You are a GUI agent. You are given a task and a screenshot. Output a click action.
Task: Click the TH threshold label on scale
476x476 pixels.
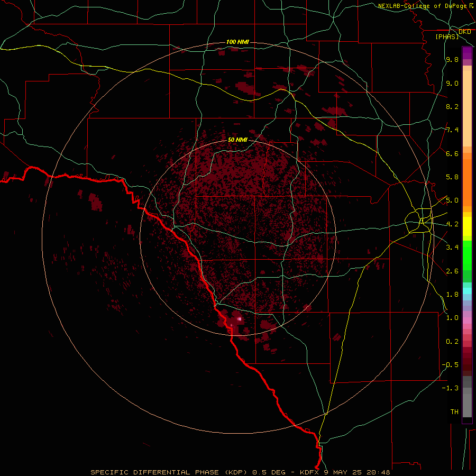click(x=454, y=412)
